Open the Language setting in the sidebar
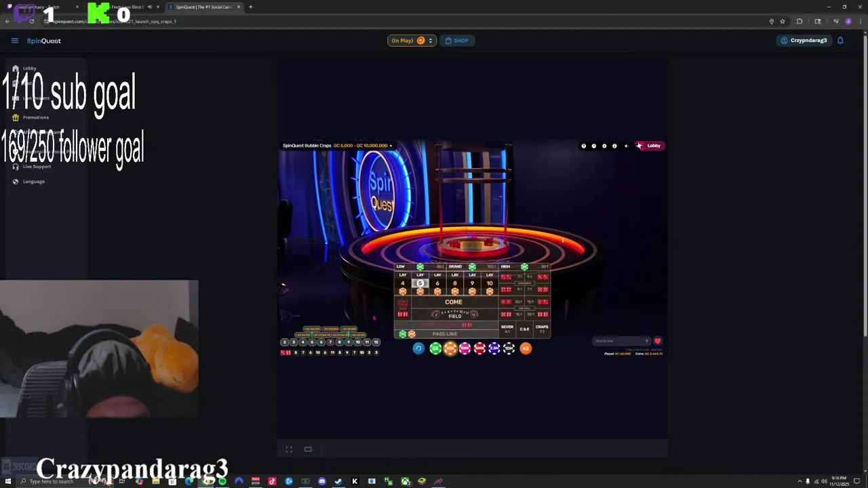This screenshot has width=868, height=488. point(28,181)
